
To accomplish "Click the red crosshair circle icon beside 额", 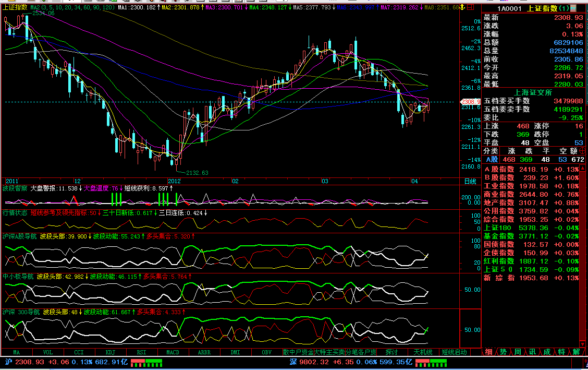I will [582, 151].
